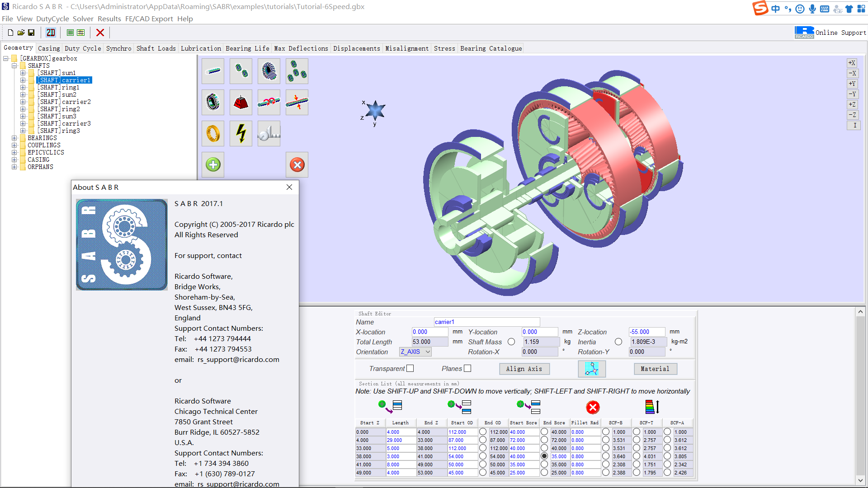The image size is (868, 488).
Task: Toggle the Transparent checkbox
Action: tap(410, 368)
